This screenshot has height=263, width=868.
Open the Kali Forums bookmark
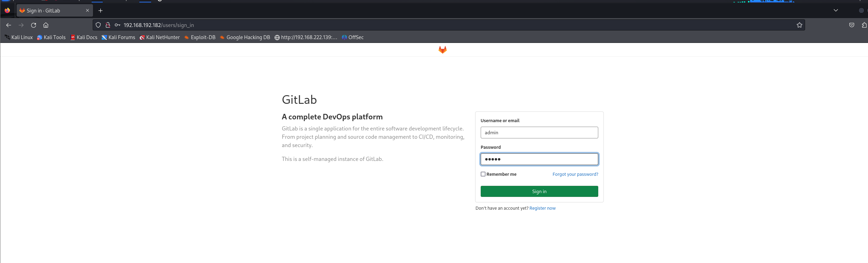click(x=118, y=37)
